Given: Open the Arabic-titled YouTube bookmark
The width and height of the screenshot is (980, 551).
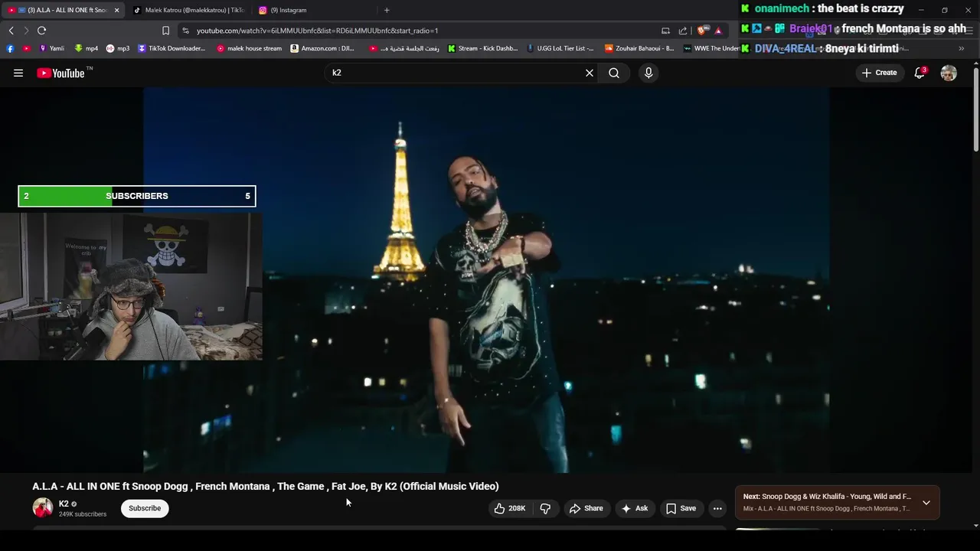Looking at the screenshot, I should pyautogui.click(x=404, y=48).
